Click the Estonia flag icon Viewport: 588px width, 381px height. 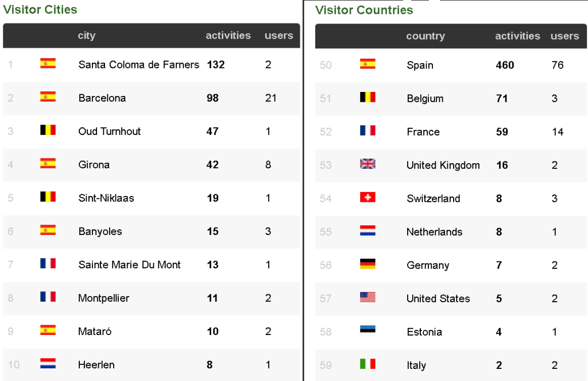pyautogui.click(x=367, y=331)
